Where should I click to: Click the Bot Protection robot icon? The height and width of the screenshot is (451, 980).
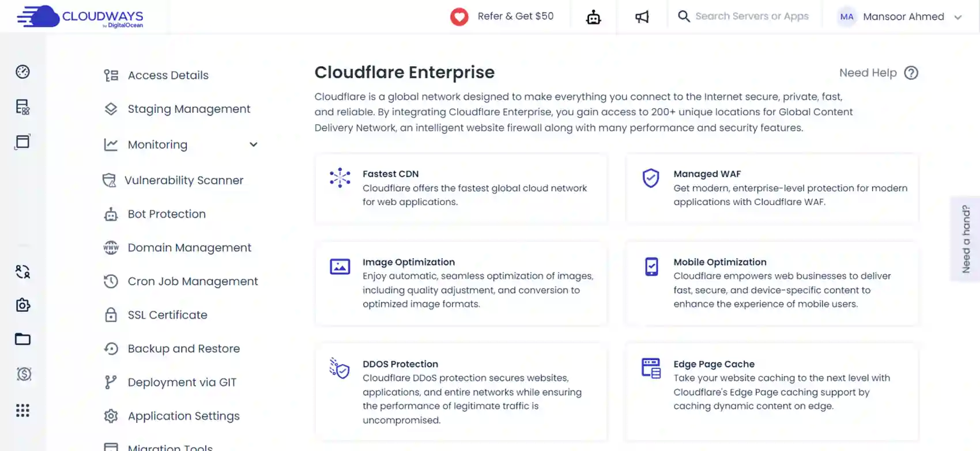111,214
